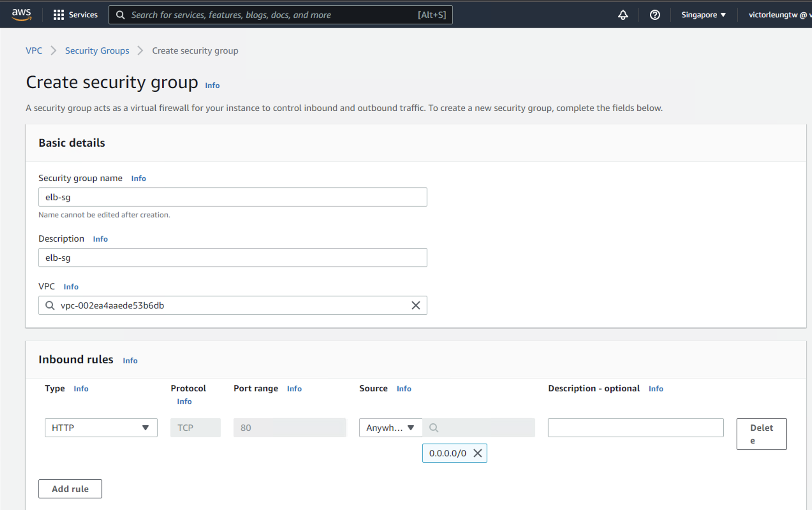The width and height of the screenshot is (812, 510).
Task: Open the HTTP rule type dropdown
Action: click(101, 428)
